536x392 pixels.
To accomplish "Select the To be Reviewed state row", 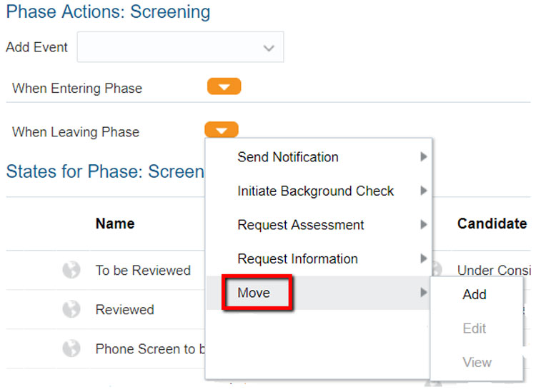I will coord(143,271).
